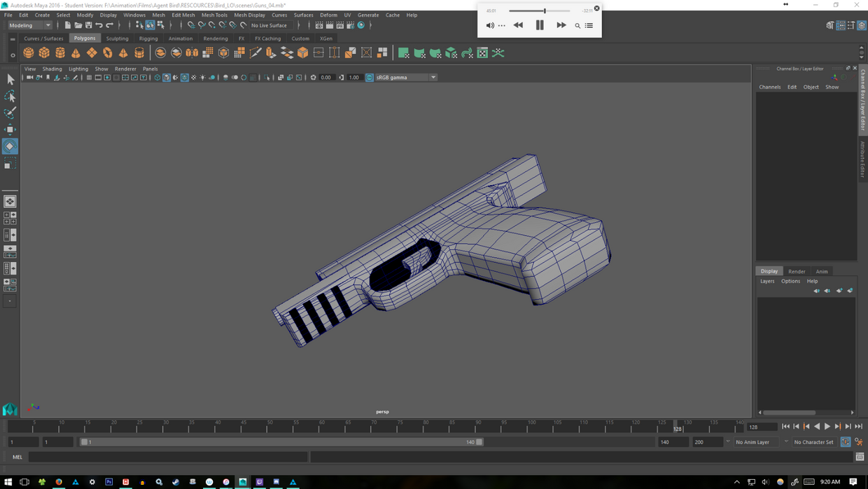Click the Multi-Cut knife tool icon
Image resolution: width=868 pixels, height=489 pixels.
255,53
